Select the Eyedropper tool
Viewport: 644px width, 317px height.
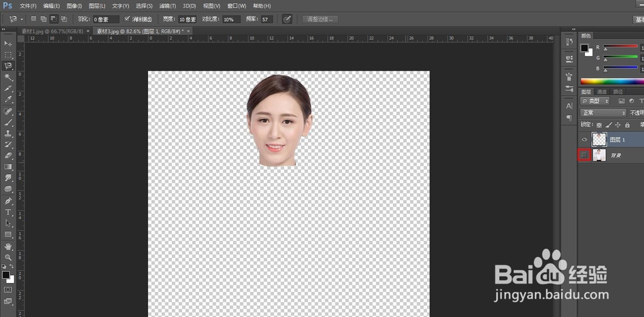(x=8, y=99)
